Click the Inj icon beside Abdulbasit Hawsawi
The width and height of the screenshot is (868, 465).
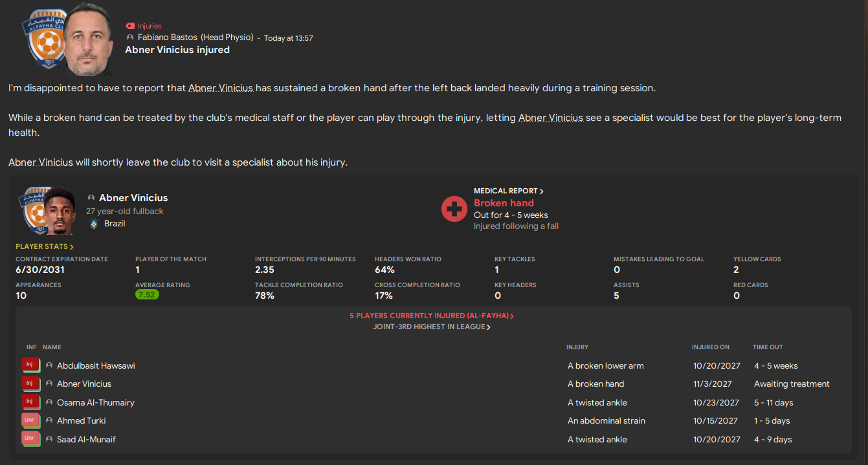coord(30,365)
